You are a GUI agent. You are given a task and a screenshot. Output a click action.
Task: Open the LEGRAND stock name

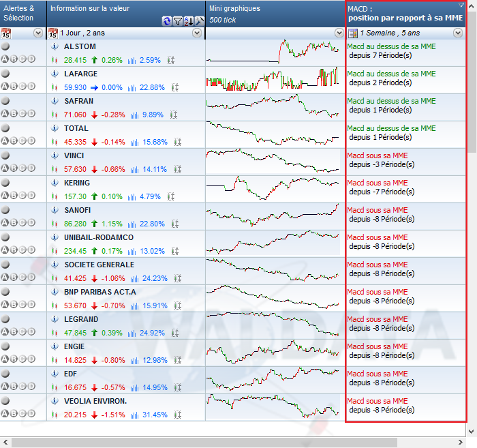81,319
